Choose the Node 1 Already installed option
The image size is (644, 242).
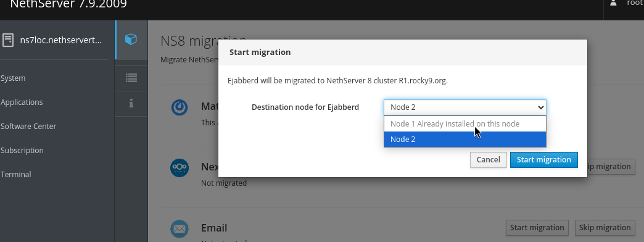click(465, 123)
